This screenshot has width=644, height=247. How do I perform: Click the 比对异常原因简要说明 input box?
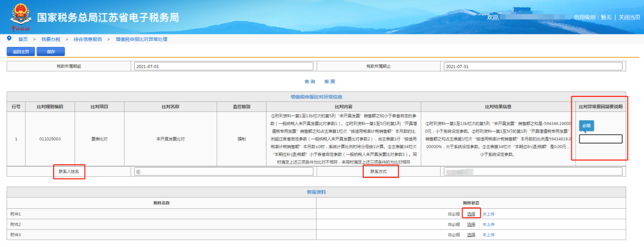(x=600, y=139)
